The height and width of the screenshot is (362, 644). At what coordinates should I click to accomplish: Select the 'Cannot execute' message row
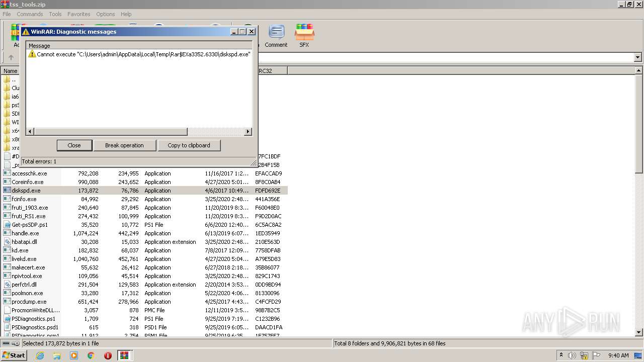coord(139,54)
